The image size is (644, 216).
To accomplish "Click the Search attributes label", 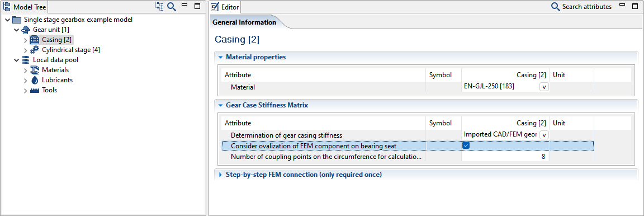I will 586,7.
